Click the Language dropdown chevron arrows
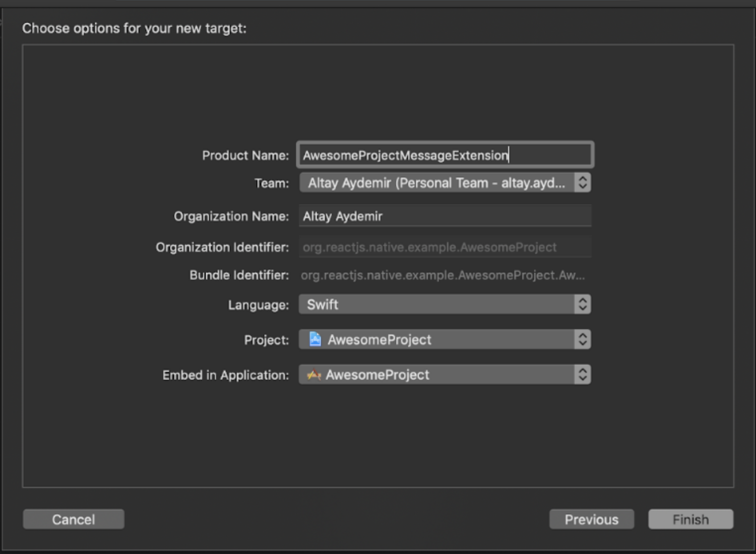The height and width of the screenshot is (554, 756). (x=583, y=304)
